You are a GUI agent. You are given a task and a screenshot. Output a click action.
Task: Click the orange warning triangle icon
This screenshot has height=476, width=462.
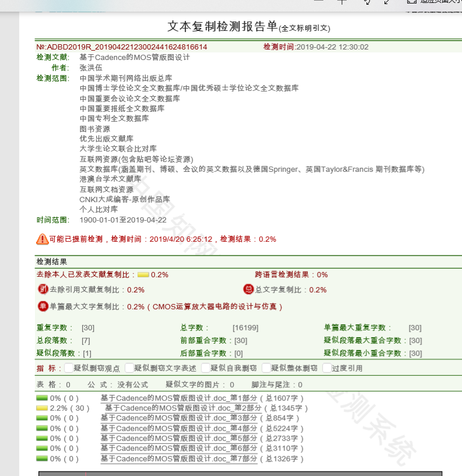tap(42, 239)
